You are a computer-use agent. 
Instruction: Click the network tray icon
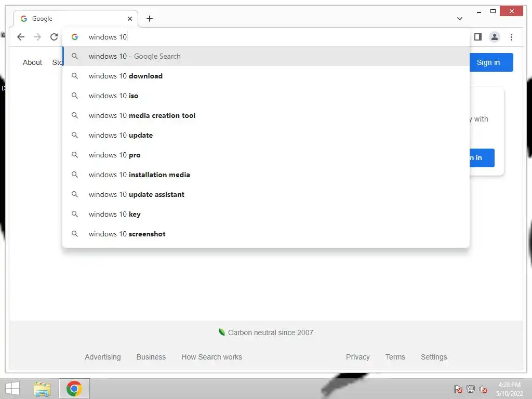point(471,389)
